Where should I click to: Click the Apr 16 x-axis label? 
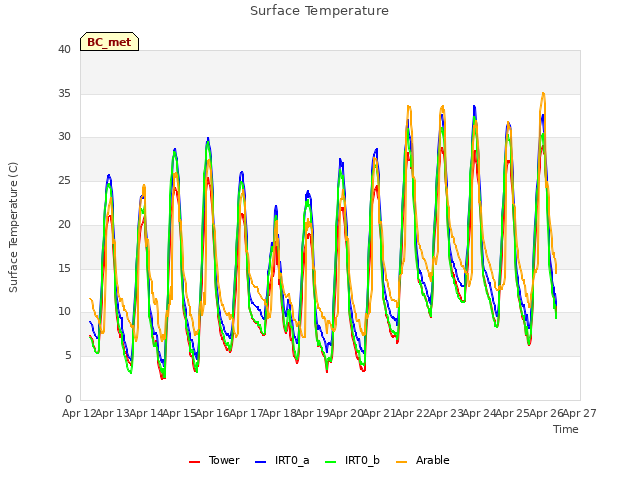coord(212,413)
